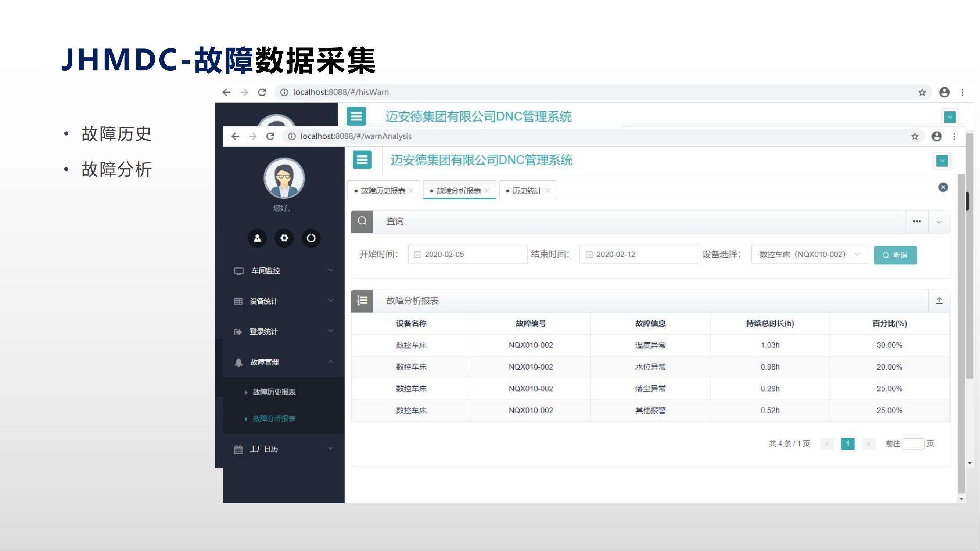Click the three-dots icon in query panel

click(x=917, y=221)
